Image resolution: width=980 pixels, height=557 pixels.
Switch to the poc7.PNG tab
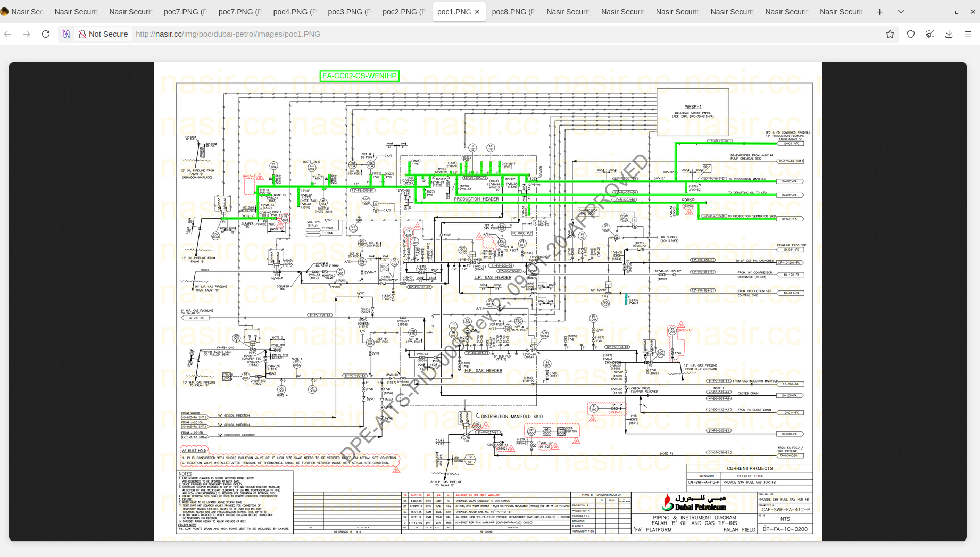(x=185, y=12)
